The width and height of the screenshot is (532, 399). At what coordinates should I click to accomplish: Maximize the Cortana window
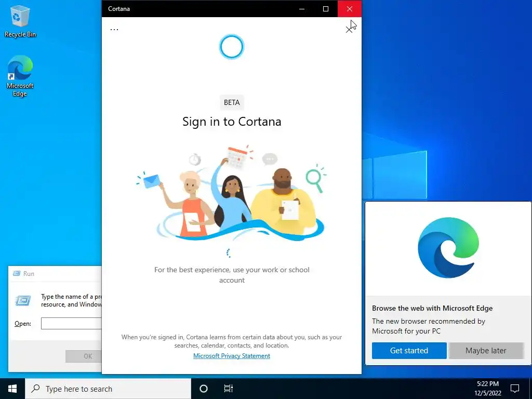[326, 9]
